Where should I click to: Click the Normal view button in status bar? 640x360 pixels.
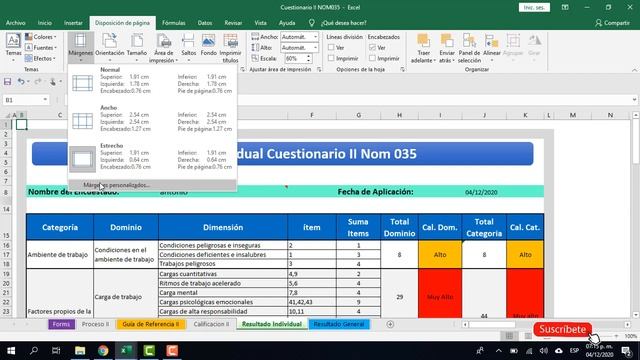coord(509,336)
